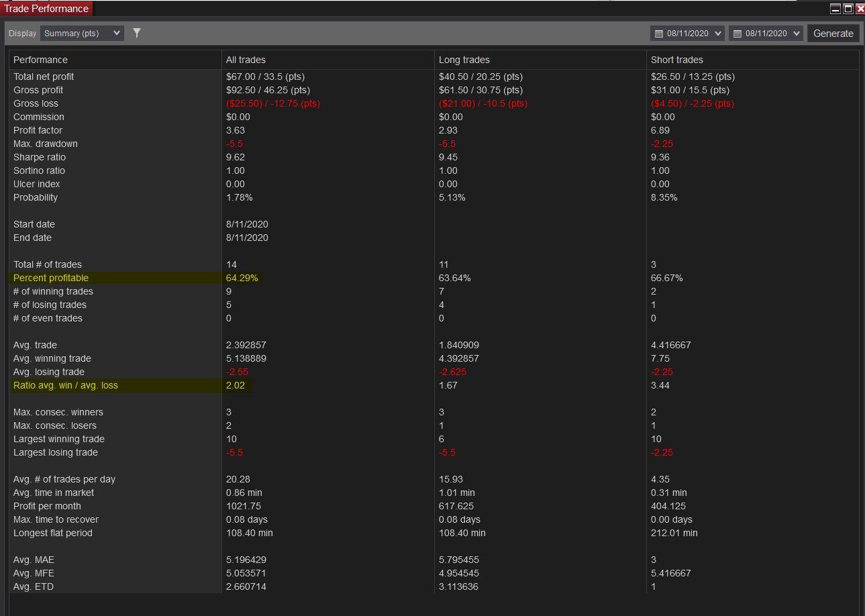This screenshot has width=865, height=616.
Task: Expand the start date 08/11/2020 dropdown arrow
Action: [719, 34]
